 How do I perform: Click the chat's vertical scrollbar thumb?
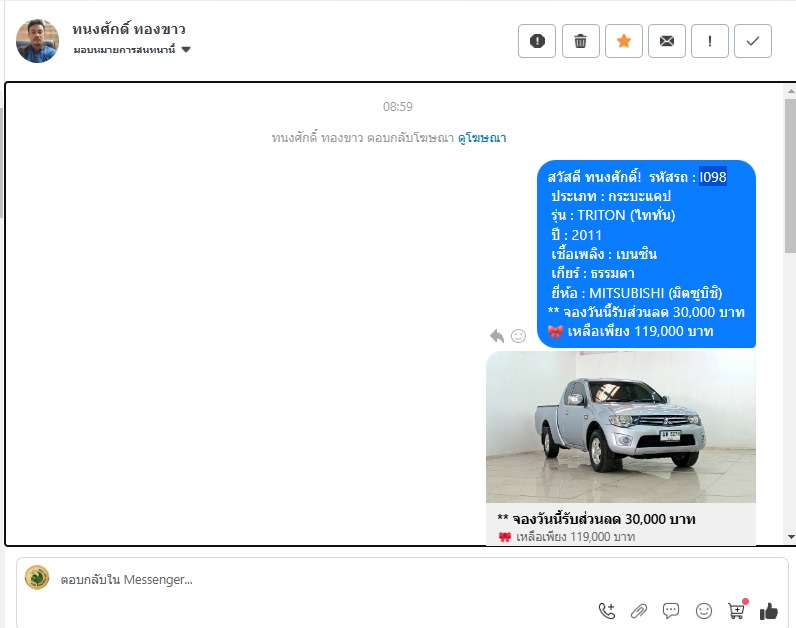[789, 190]
